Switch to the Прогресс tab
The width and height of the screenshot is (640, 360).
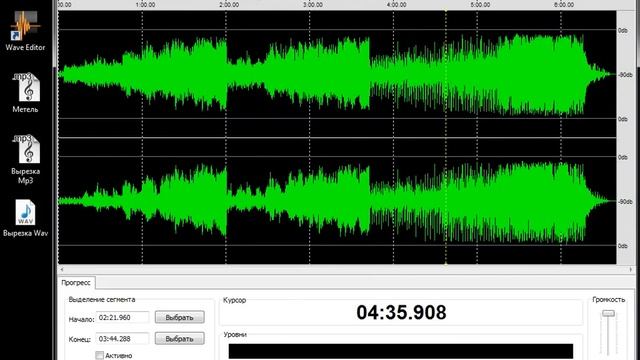(76, 282)
